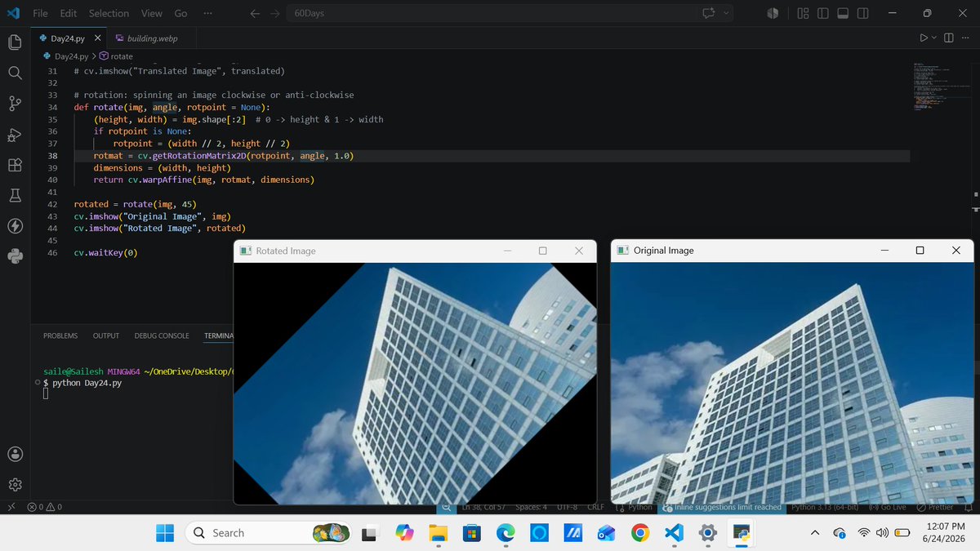Open the Testing beaker view
This screenshot has width=980, height=551.
click(15, 195)
